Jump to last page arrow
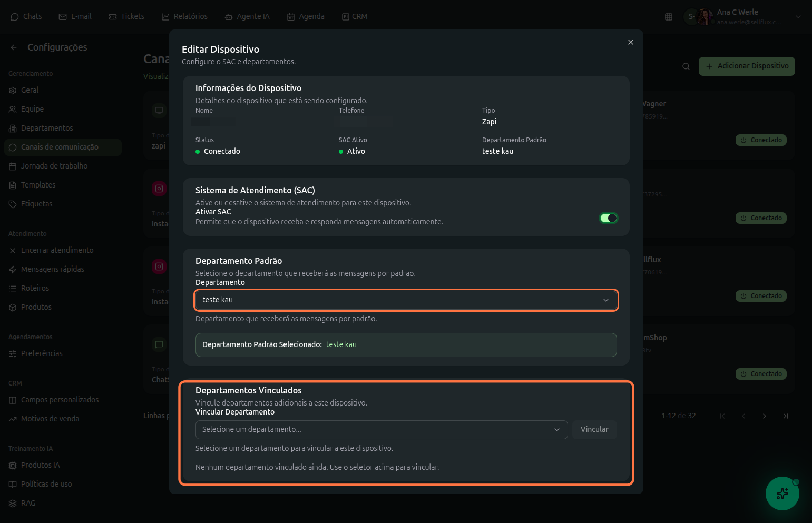Viewport: 812px width, 523px height. tap(785, 416)
